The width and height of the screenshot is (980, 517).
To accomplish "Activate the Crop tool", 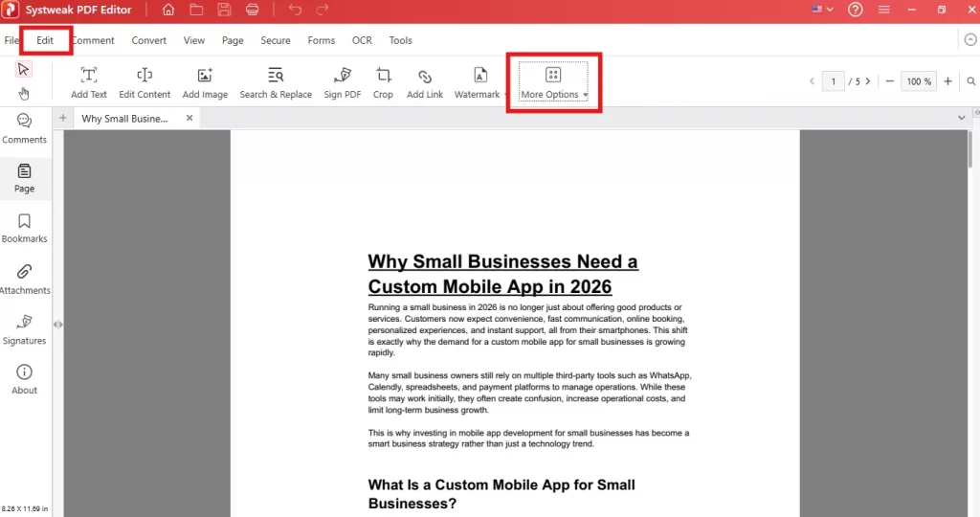I will (x=383, y=83).
